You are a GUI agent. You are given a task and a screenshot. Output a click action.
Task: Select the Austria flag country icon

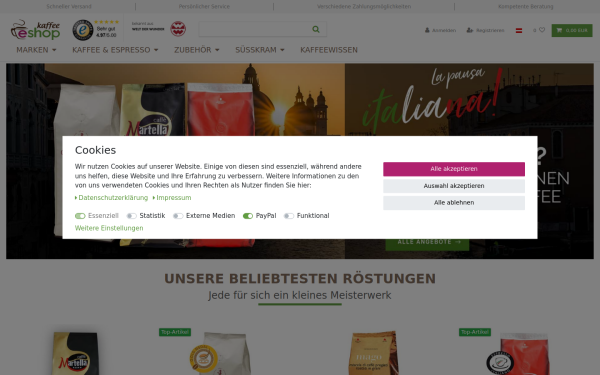[x=519, y=30]
